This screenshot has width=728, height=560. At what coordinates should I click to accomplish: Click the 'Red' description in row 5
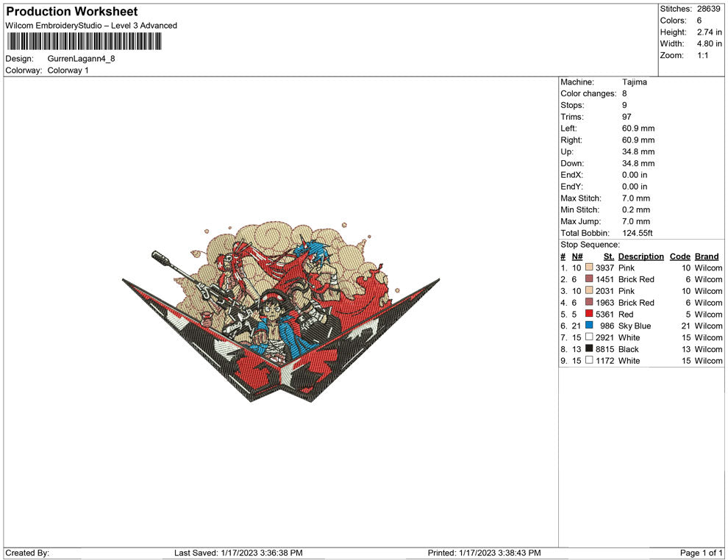click(x=625, y=314)
